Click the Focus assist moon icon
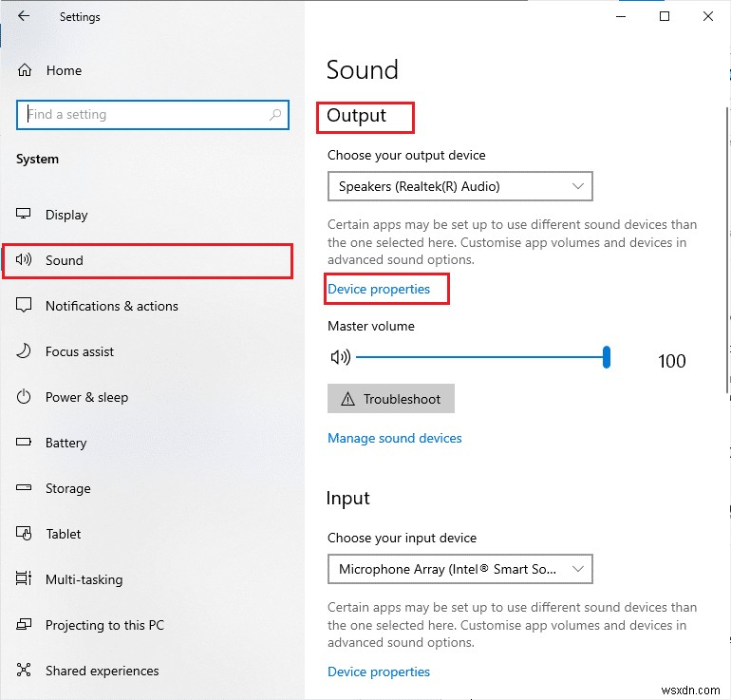731x700 pixels. [x=25, y=351]
